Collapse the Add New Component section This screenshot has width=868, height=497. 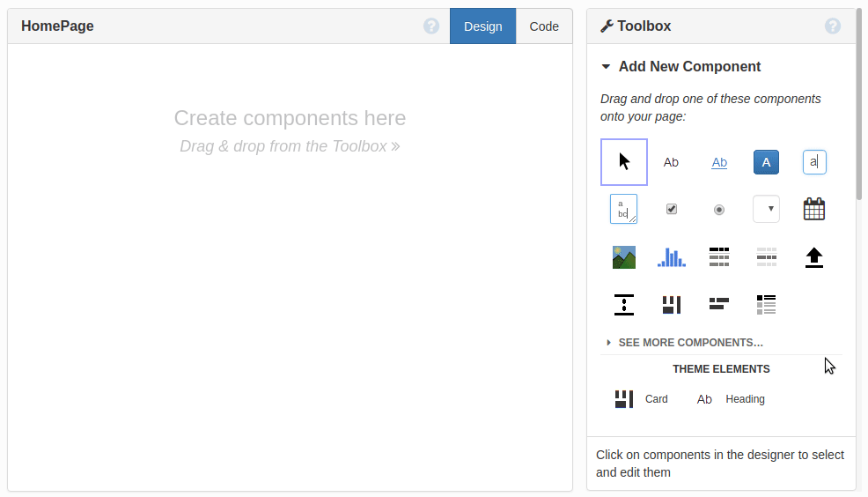(606, 67)
